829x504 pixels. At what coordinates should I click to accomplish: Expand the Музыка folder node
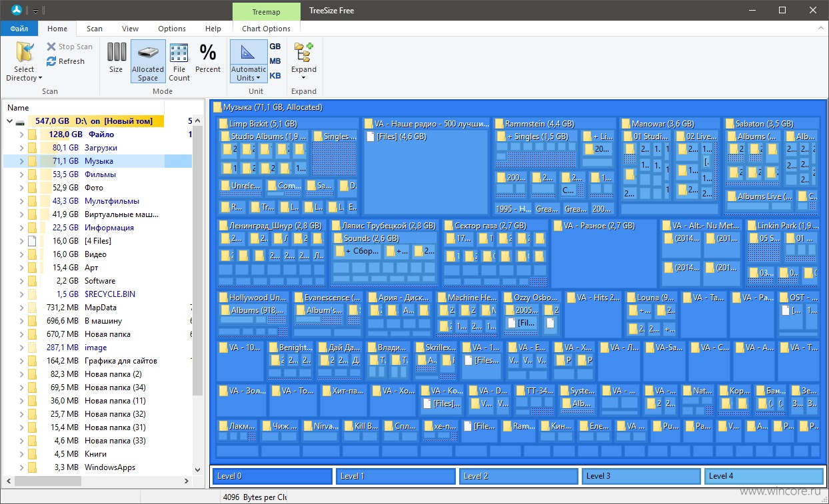point(21,161)
